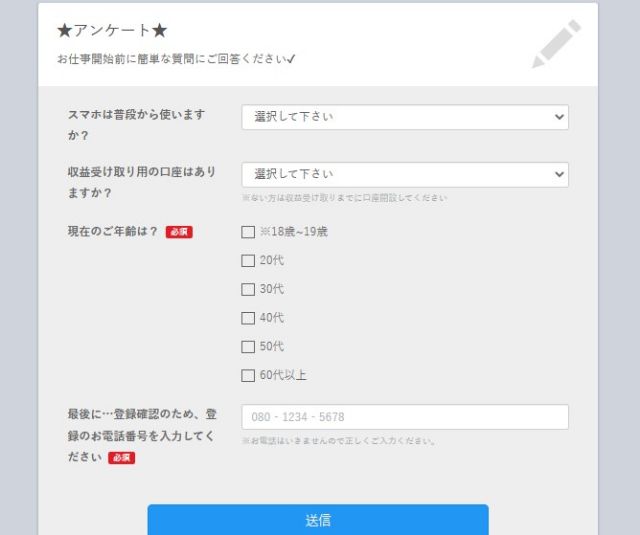The width and height of the screenshot is (640, 535).
Task: Click the right star after アンケート
Action: click(x=160, y=31)
